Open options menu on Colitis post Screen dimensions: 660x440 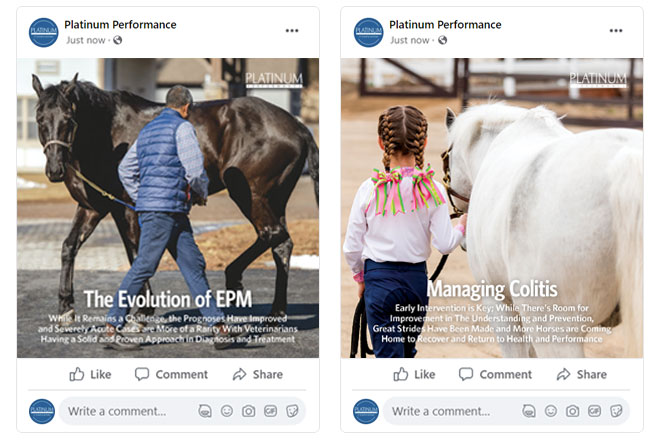[x=616, y=31]
